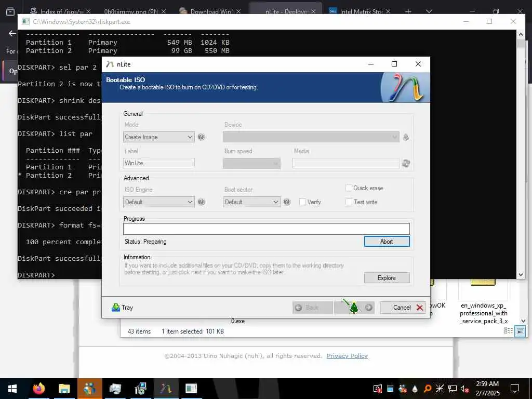
Task: Open the Device dropdown
Action: [311, 137]
